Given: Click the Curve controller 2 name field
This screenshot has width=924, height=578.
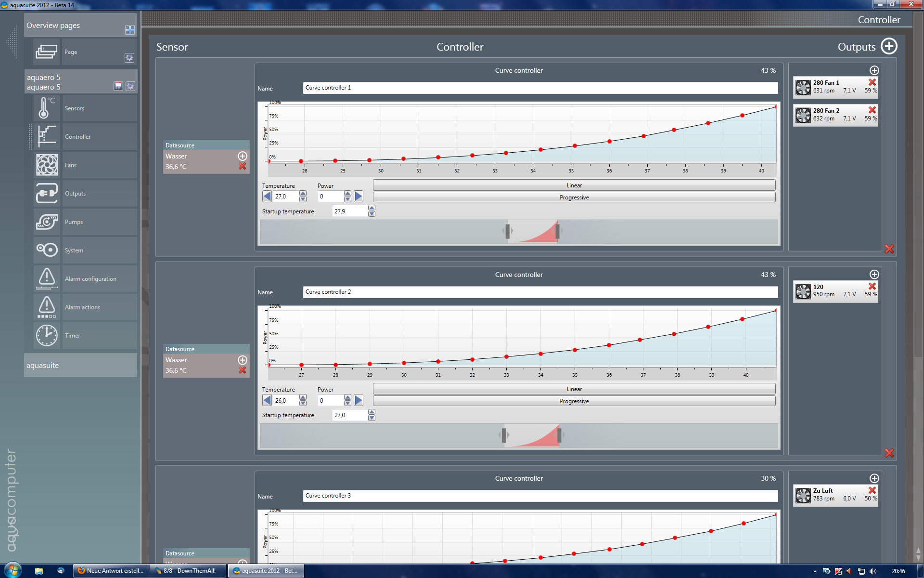Looking at the screenshot, I should (x=539, y=292).
